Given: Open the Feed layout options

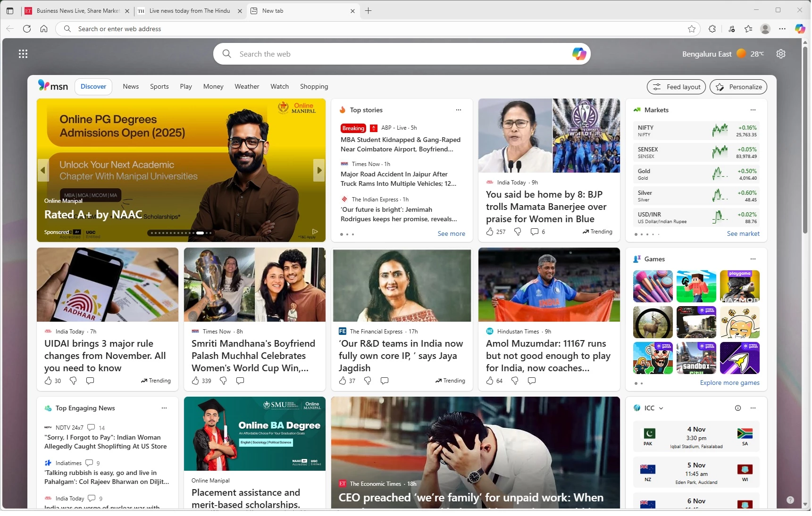Looking at the screenshot, I should coord(677,87).
